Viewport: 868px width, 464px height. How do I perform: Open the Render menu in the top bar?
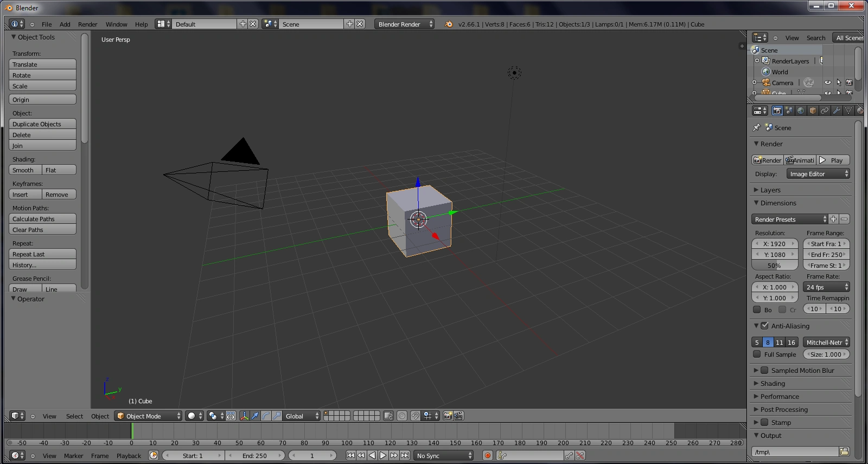[x=87, y=24]
